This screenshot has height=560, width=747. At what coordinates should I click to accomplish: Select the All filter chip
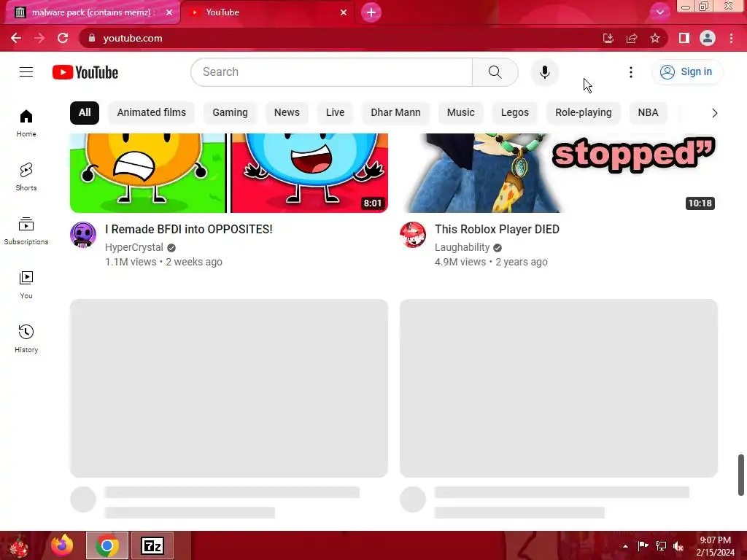pos(85,113)
